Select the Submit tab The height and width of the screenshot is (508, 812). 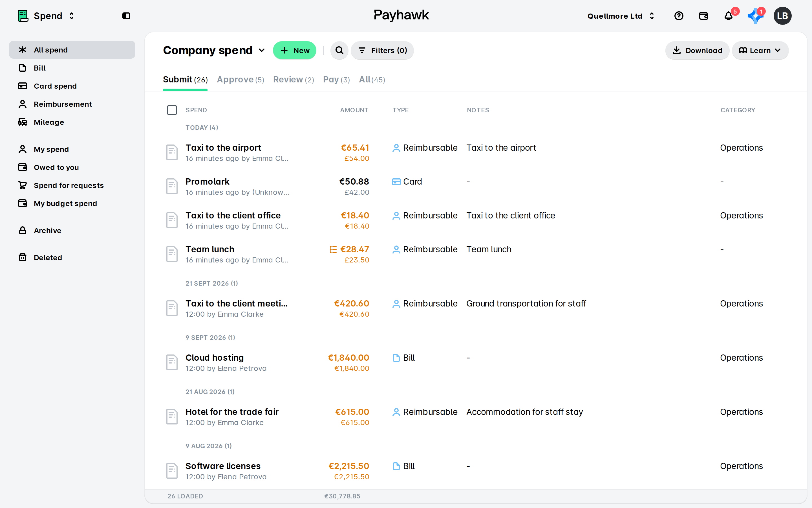(x=185, y=80)
